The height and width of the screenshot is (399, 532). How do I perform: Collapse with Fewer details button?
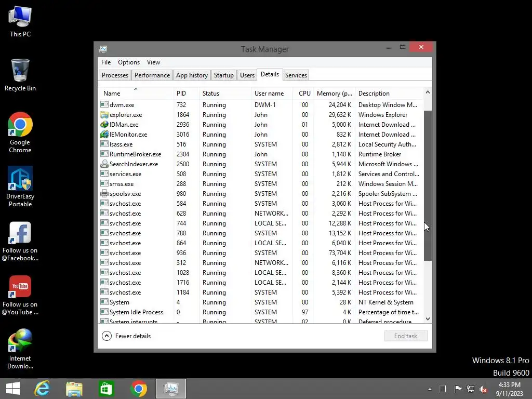(x=126, y=336)
